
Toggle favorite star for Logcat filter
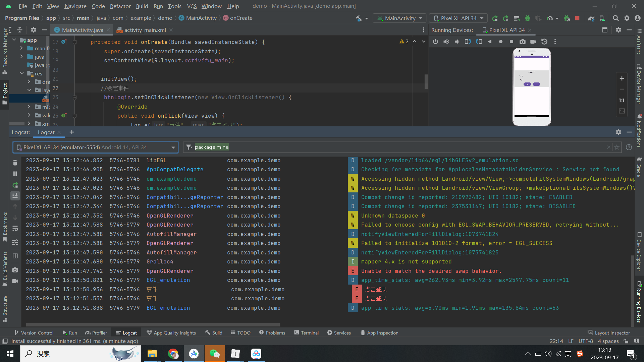[616, 147]
